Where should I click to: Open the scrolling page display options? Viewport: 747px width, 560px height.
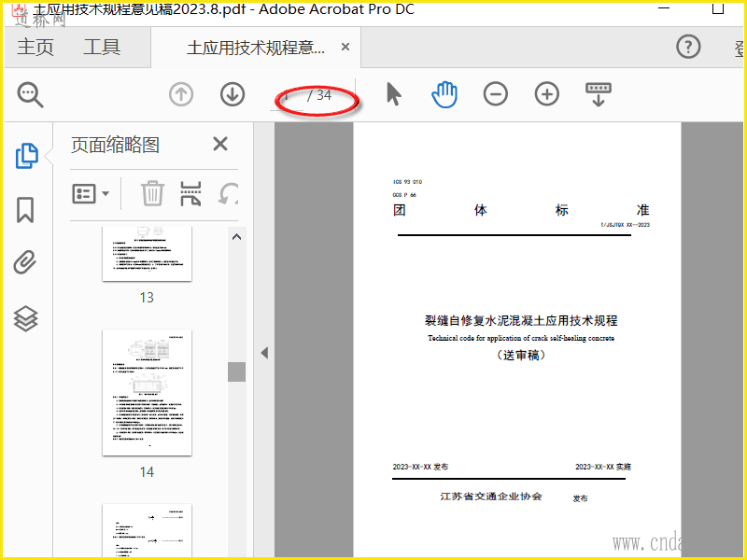[x=599, y=94]
